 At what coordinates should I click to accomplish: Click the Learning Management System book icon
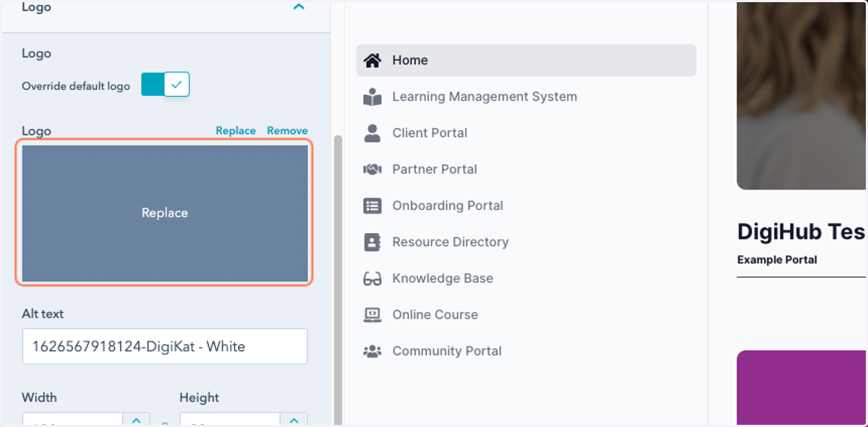tap(372, 97)
